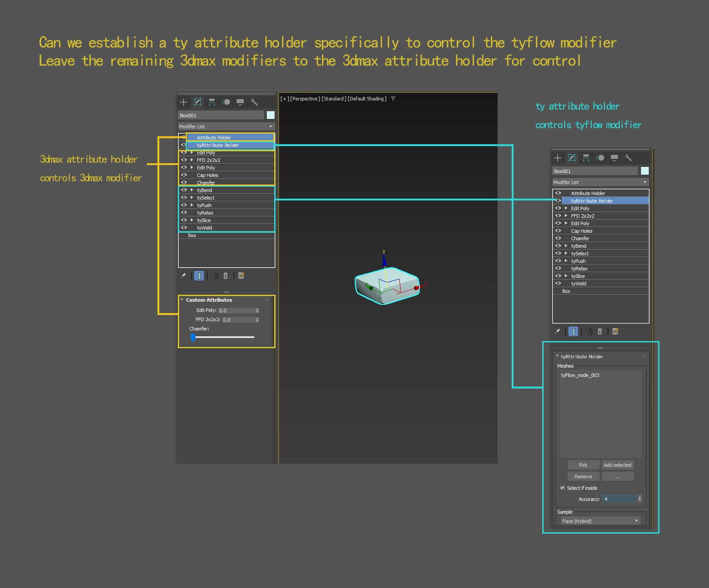Expand tyPush in right stack
The height and width of the screenshot is (588, 709).
pos(566,261)
